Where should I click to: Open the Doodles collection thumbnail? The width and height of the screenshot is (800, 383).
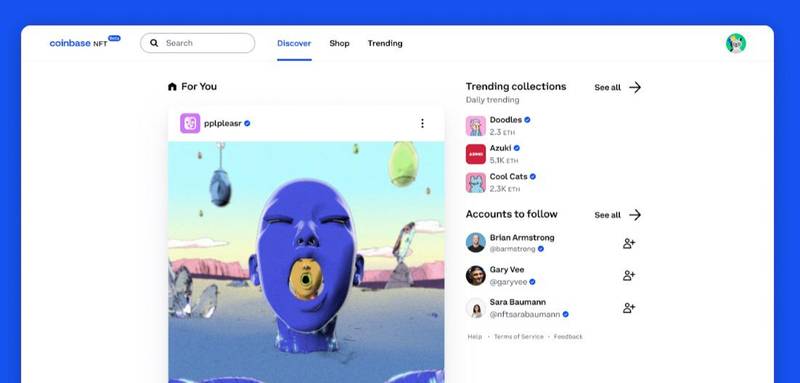point(476,126)
